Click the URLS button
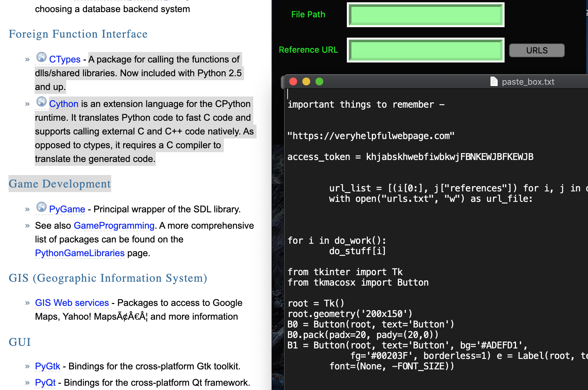Viewport: 588px width, 390px height. click(537, 50)
